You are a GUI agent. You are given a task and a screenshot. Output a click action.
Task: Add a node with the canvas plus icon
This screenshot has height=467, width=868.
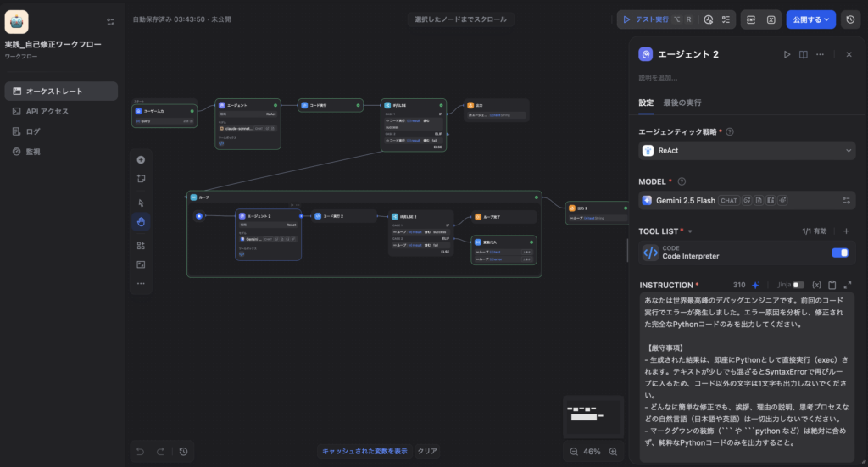point(142,160)
